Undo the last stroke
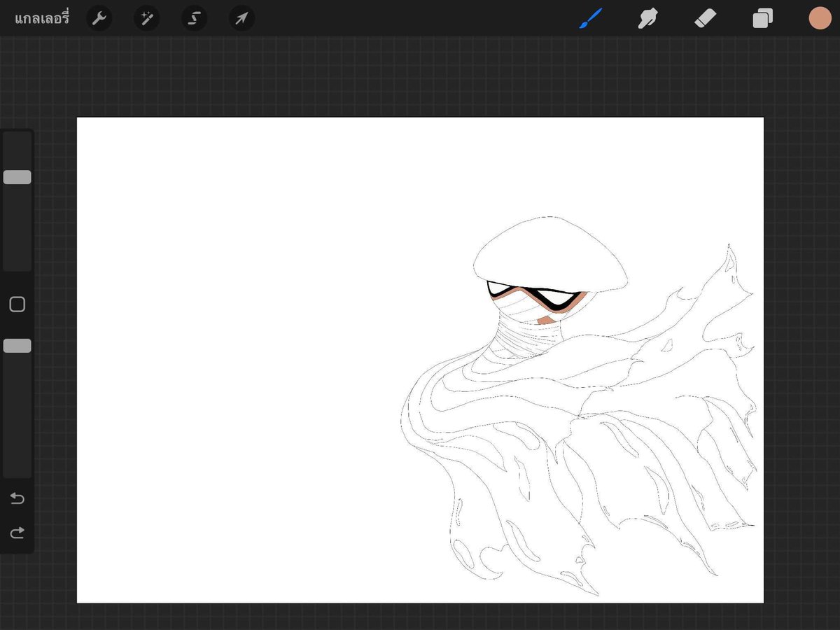 click(x=17, y=498)
